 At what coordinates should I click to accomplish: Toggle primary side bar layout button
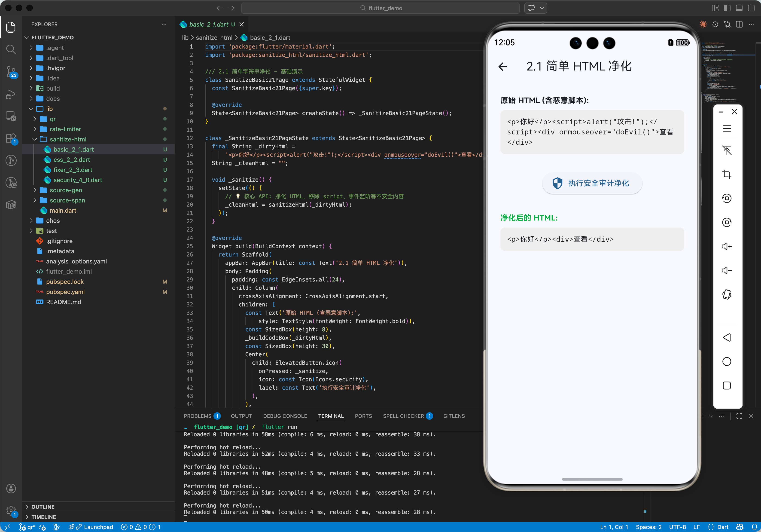click(x=727, y=8)
